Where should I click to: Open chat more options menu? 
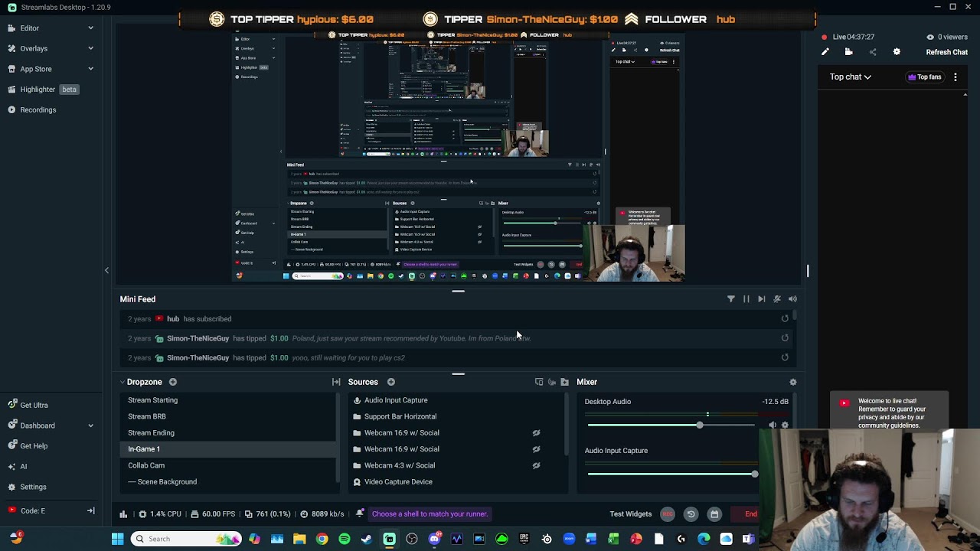coord(955,77)
